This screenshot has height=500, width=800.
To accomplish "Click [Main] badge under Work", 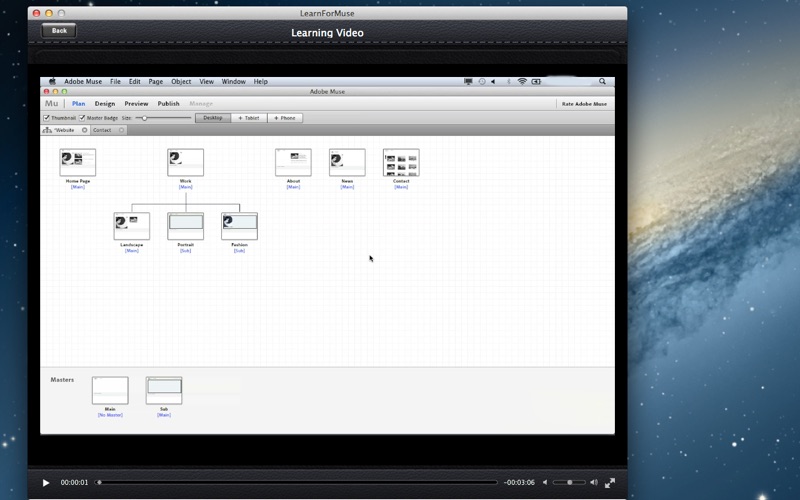I will click(x=185, y=187).
